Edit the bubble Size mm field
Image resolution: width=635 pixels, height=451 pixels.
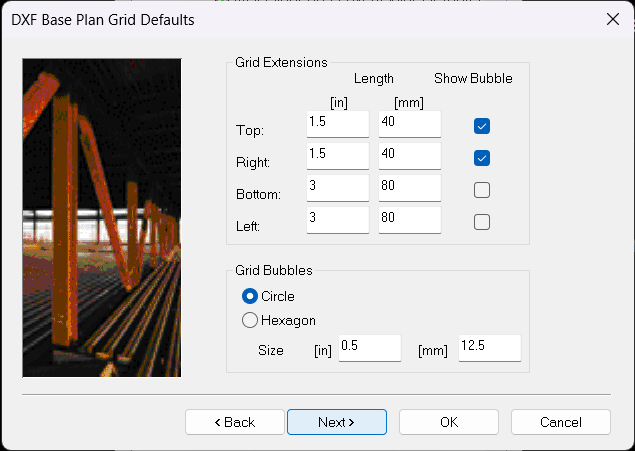click(489, 347)
